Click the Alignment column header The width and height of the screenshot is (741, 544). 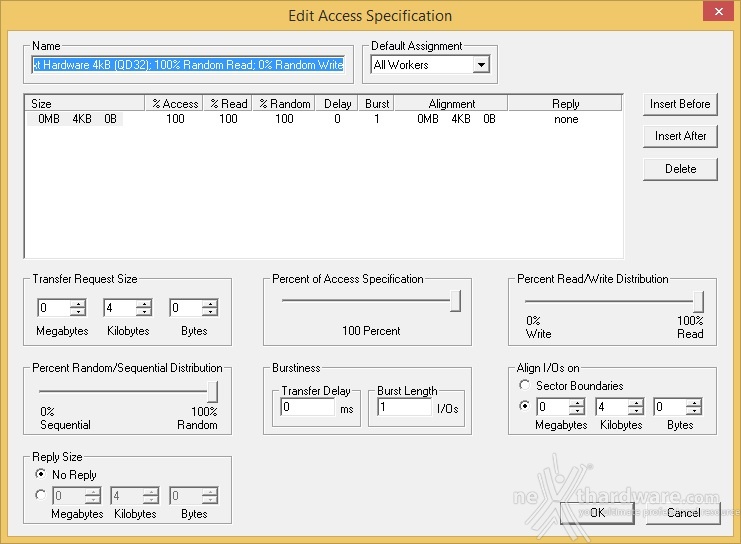[451, 104]
